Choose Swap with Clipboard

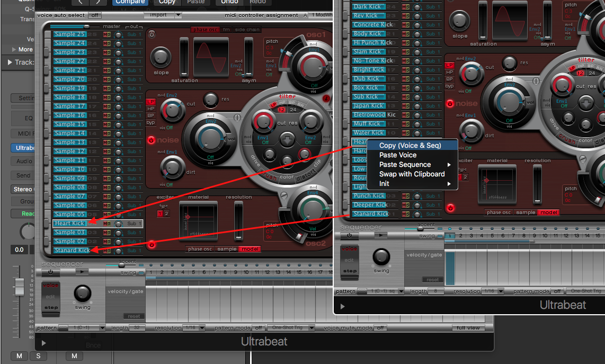click(412, 174)
